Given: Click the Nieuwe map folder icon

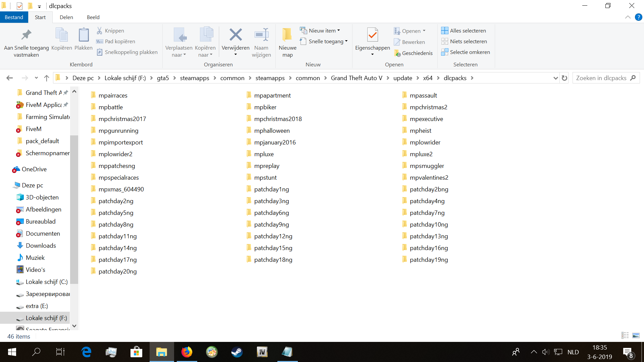Looking at the screenshot, I should pos(287,35).
